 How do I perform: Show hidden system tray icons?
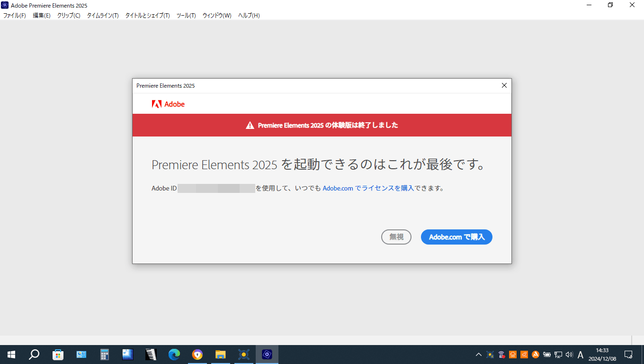click(478, 355)
